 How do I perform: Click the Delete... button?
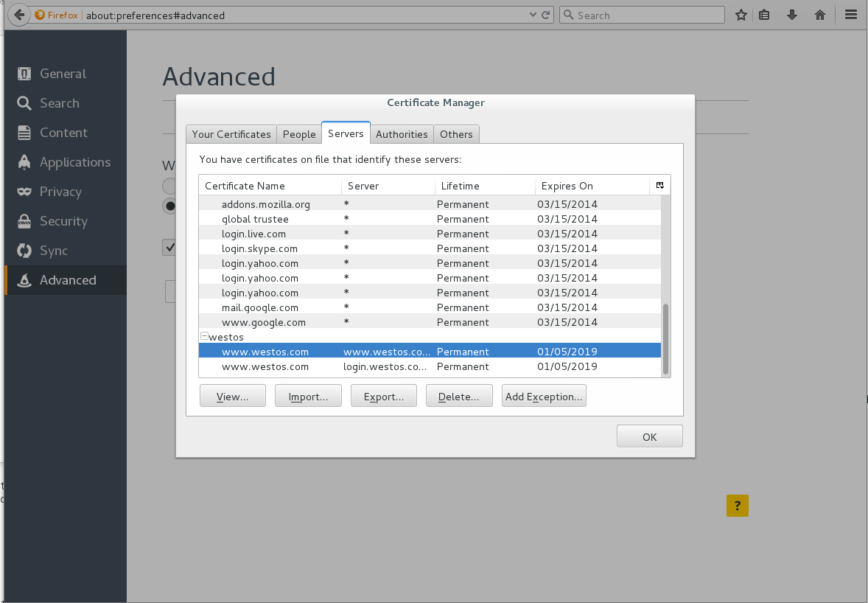point(459,397)
